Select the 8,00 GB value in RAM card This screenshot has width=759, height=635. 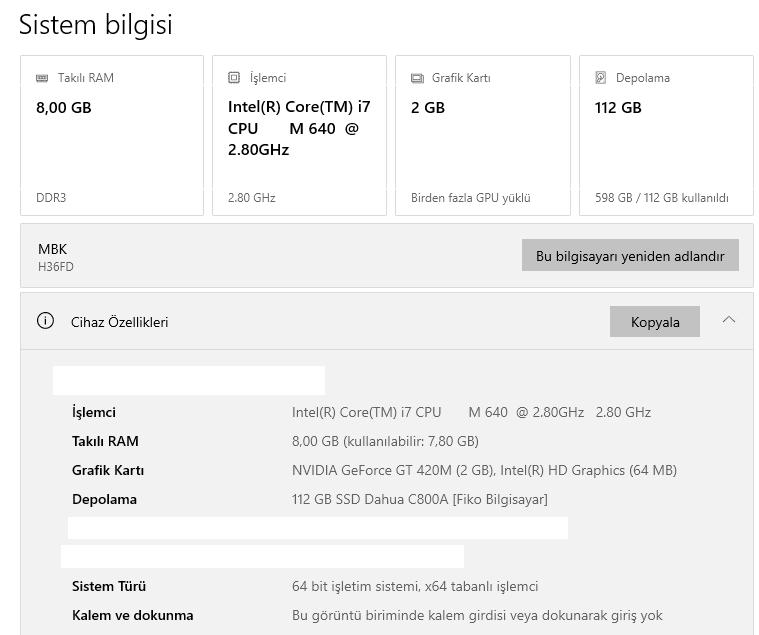click(x=63, y=108)
